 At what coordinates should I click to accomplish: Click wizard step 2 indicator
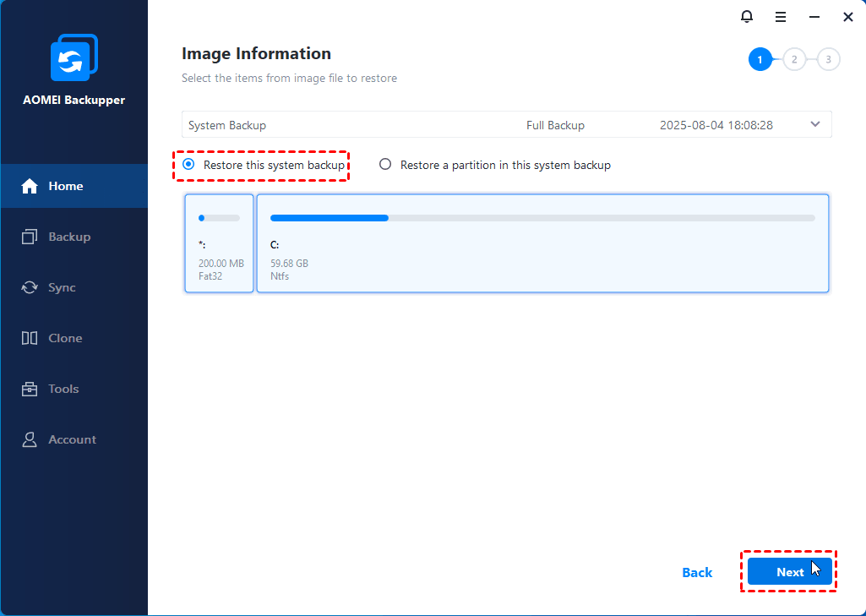[794, 60]
